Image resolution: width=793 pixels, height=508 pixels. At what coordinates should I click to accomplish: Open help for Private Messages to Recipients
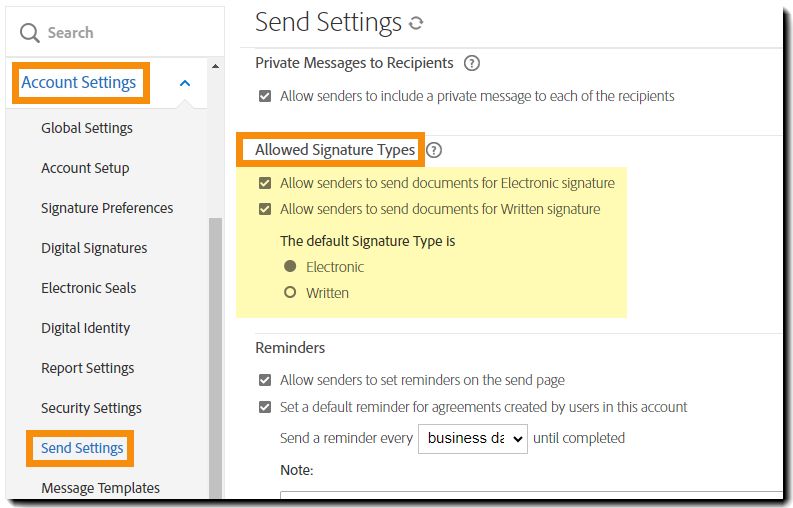(472, 63)
